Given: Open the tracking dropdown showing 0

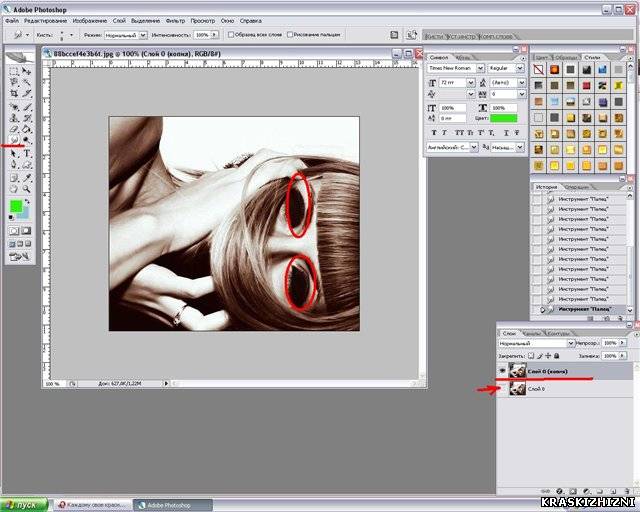Looking at the screenshot, I should (522, 94).
